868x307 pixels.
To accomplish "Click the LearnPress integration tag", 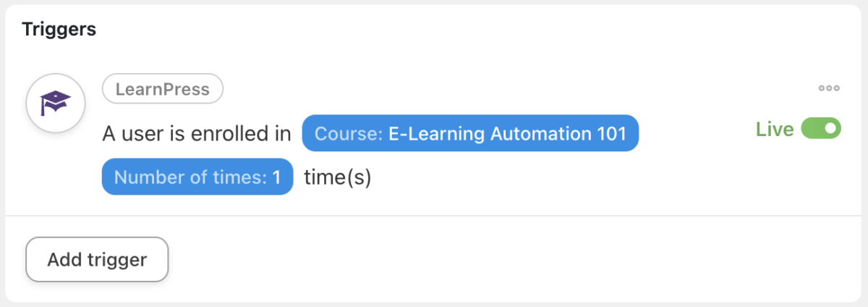I will (x=163, y=89).
